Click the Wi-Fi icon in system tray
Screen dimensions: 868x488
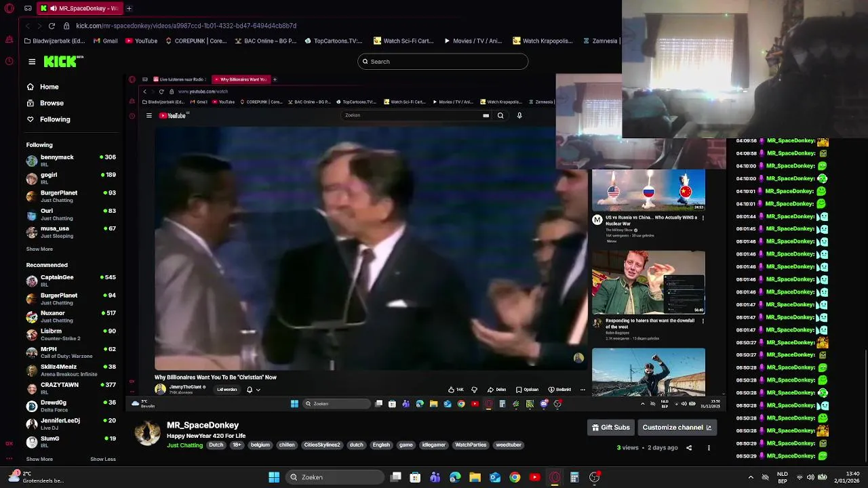pos(800,477)
